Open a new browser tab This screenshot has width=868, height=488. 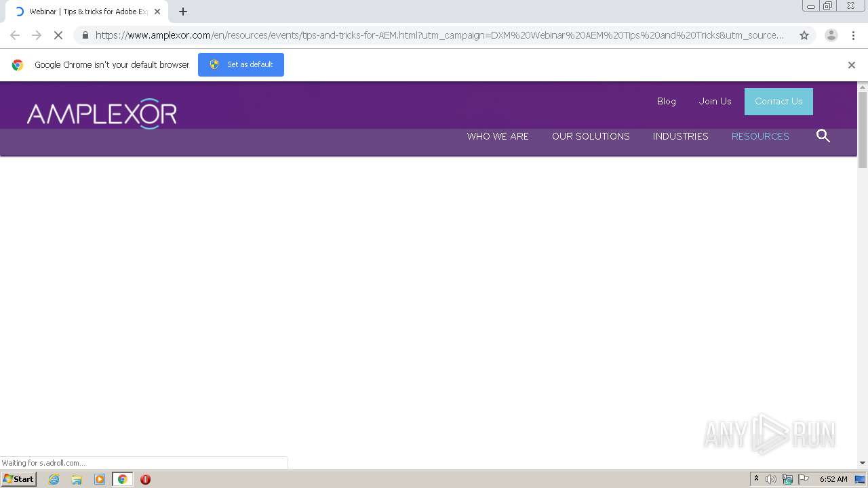pyautogui.click(x=183, y=12)
